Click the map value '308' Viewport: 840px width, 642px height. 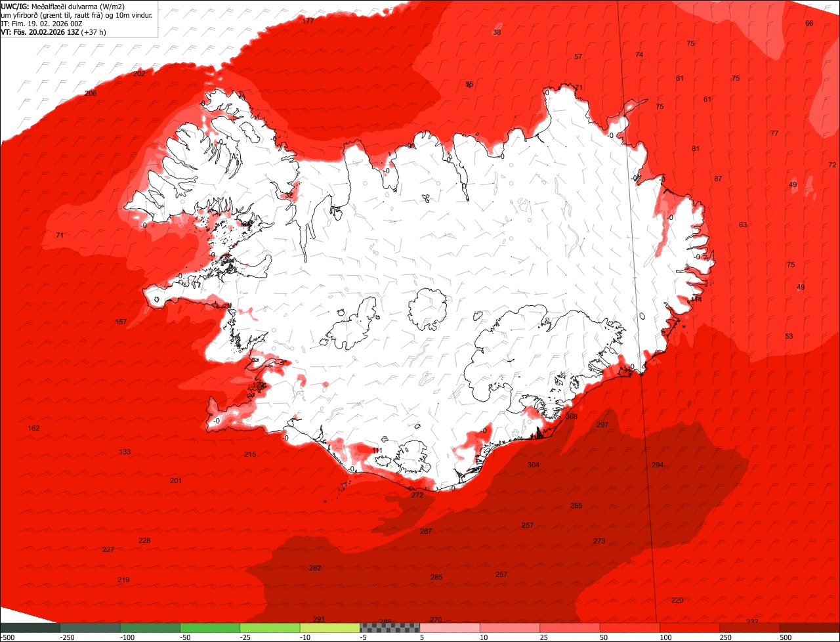pyautogui.click(x=572, y=416)
